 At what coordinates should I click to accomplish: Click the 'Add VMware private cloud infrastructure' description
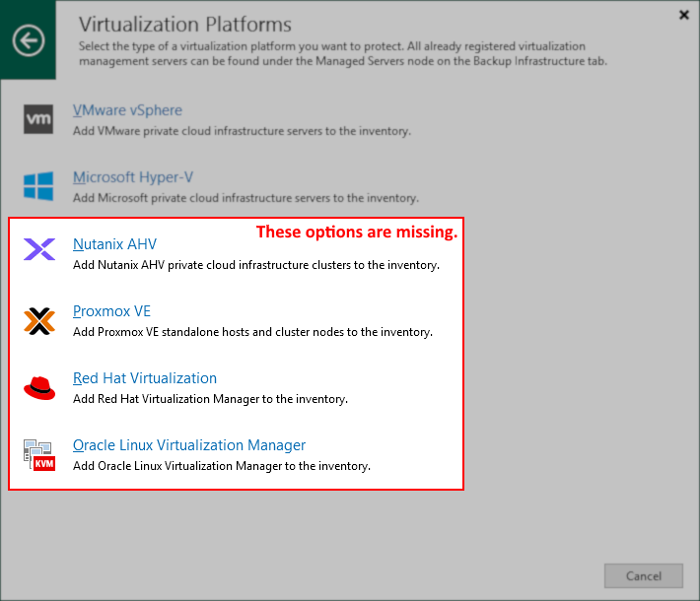coord(242,131)
